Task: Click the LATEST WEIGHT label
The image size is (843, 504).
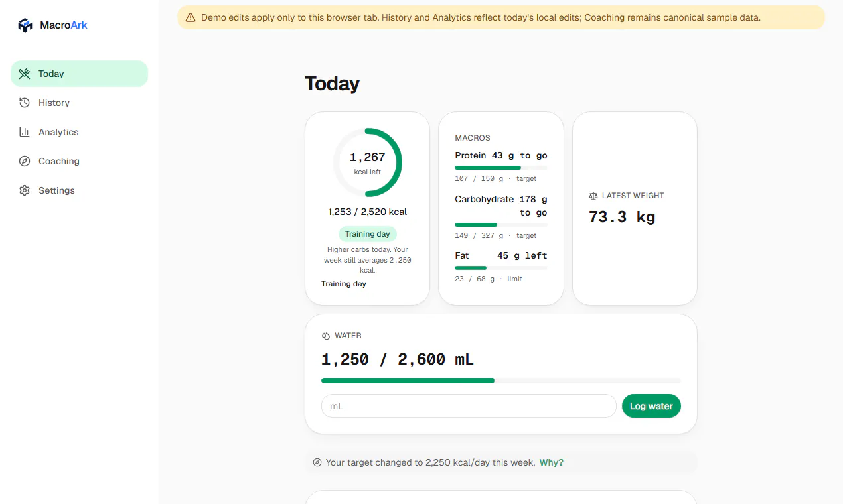Action: tap(633, 196)
